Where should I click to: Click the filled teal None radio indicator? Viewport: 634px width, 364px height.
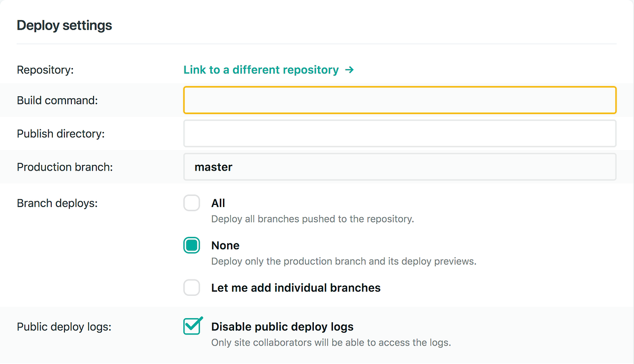[x=192, y=245]
